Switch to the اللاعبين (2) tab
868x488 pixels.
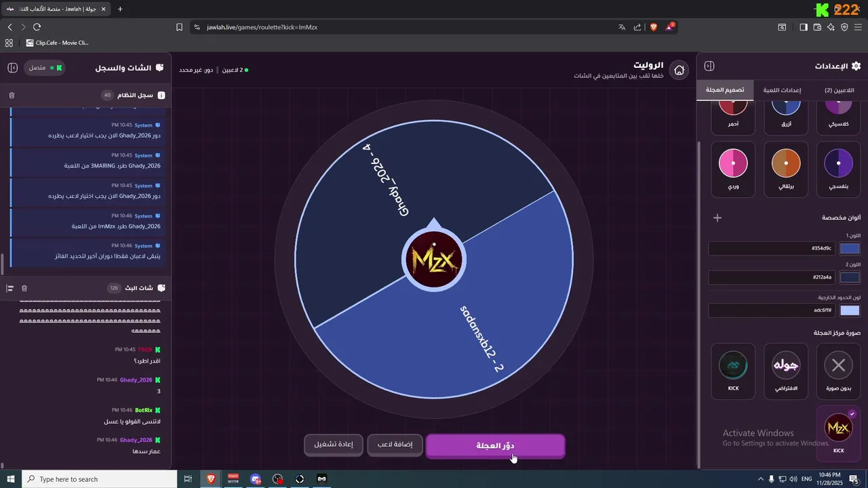[840, 90]
